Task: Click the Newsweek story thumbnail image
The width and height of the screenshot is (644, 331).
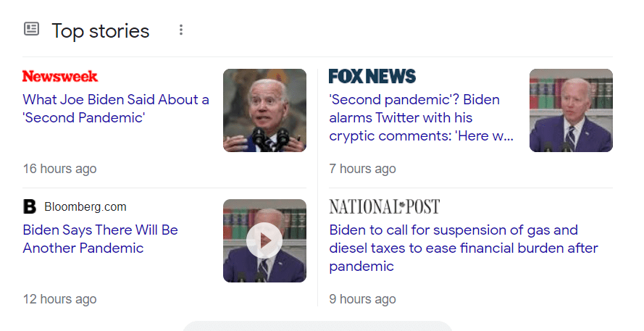Action: (264, 110)
